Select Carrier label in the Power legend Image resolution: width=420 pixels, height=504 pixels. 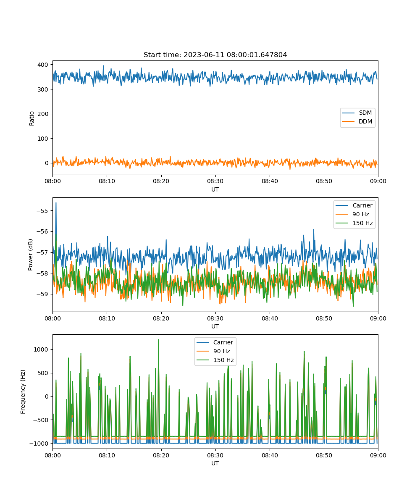point(362,206)
